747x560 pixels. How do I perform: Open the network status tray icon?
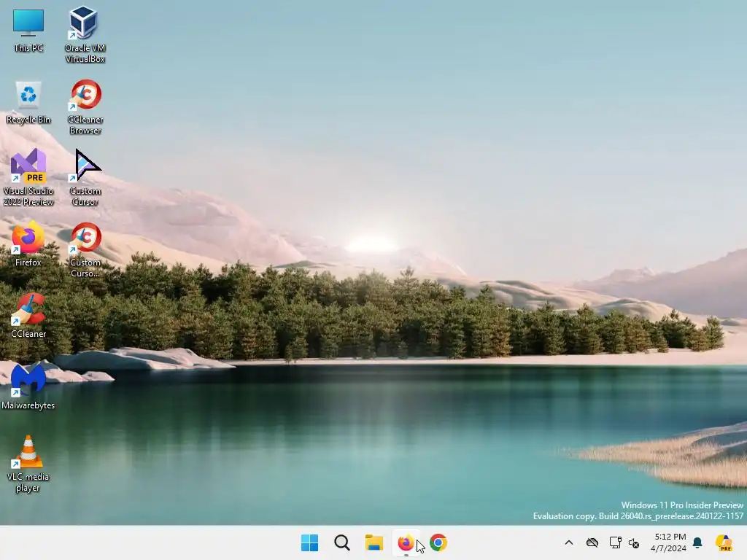pos(615,542)
